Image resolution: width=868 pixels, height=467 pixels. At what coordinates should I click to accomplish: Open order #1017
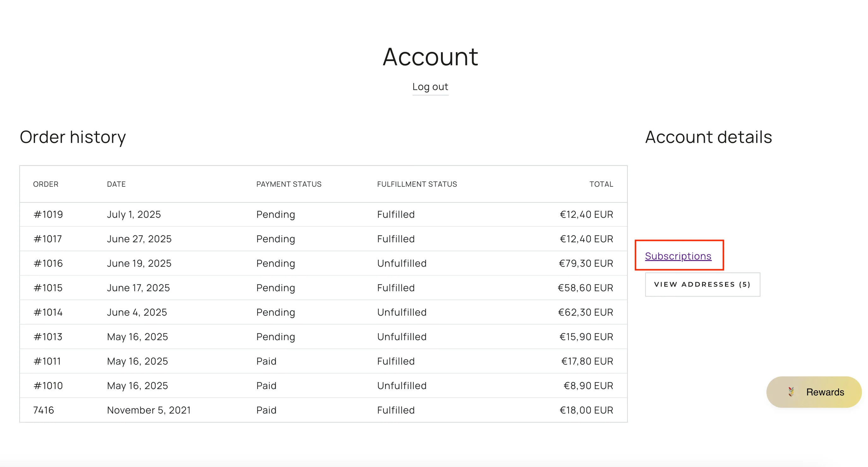click(48, 239)
